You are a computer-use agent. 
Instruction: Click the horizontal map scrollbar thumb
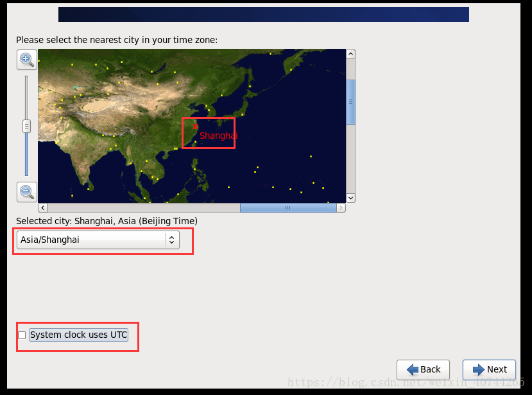pos(288,207)
